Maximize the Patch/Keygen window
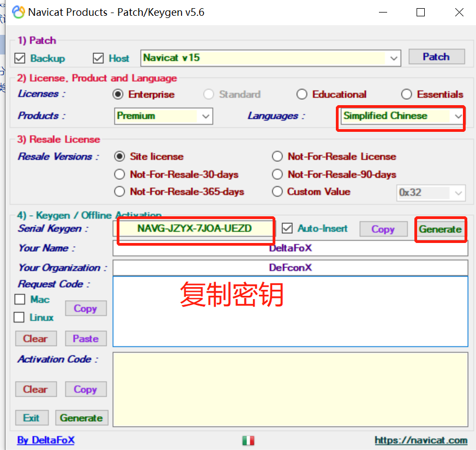Screen dimensions: 476x450 pyautogui.click(x=420, y=13)
